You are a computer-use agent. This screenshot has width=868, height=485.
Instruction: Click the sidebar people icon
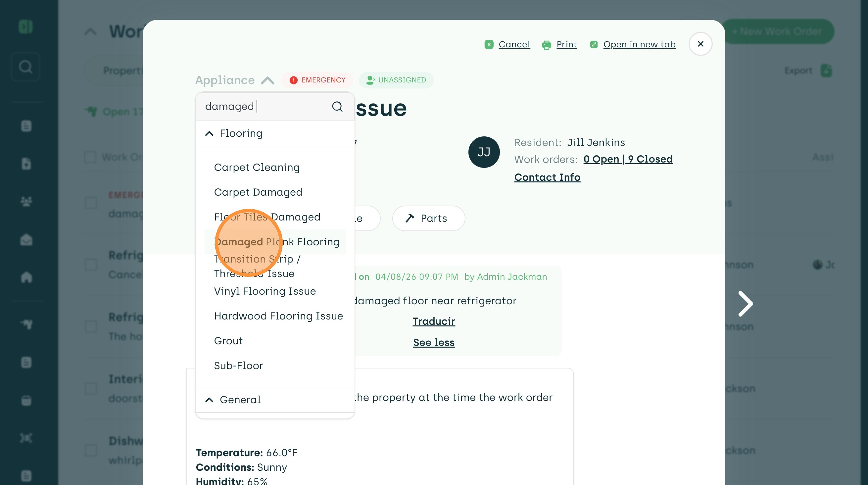[x=26, y=202]
